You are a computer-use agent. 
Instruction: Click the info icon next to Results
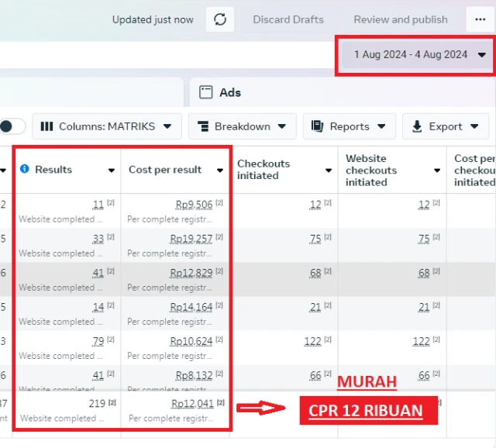tap(25, 169)
